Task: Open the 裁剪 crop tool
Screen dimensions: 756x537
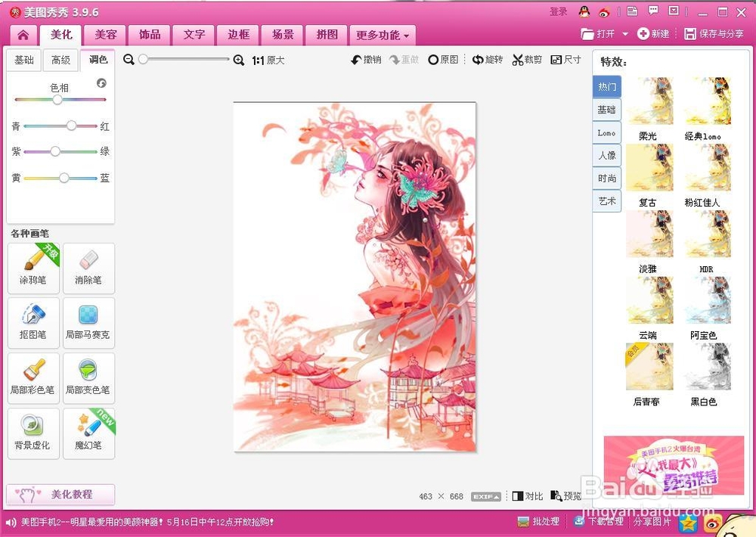Action: [527, 59]
